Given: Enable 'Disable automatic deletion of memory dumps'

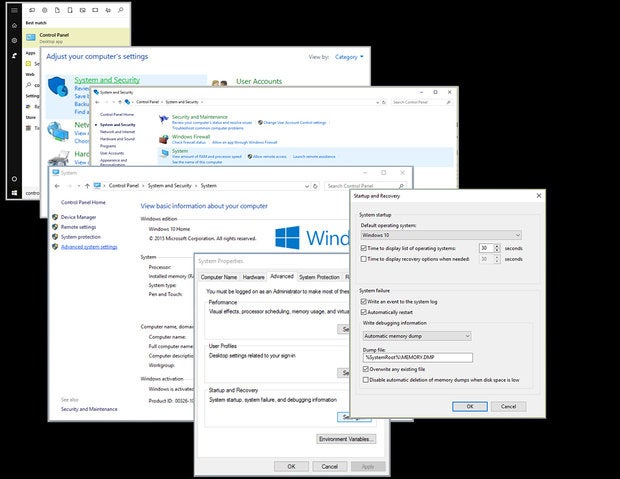Looking at the screenshot, I should point(365,380).
